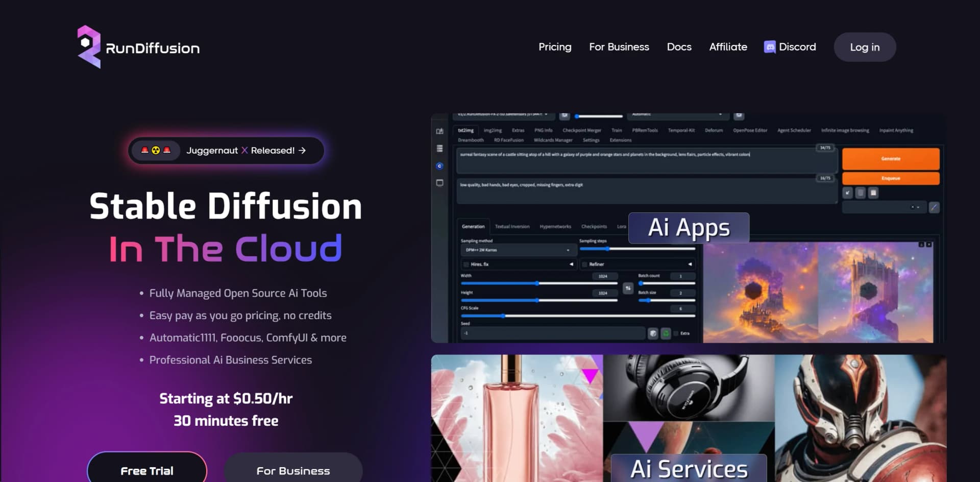Open the Sampling method DPM++ 2M Karras dropdown
The height and width of the screenshot is (482, 980).
coord(518,250)
